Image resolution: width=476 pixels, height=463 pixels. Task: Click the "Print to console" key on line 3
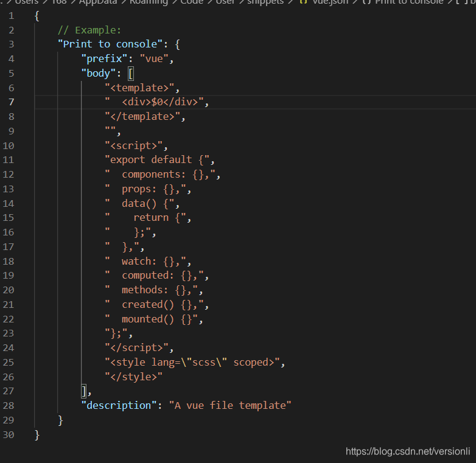110,44
